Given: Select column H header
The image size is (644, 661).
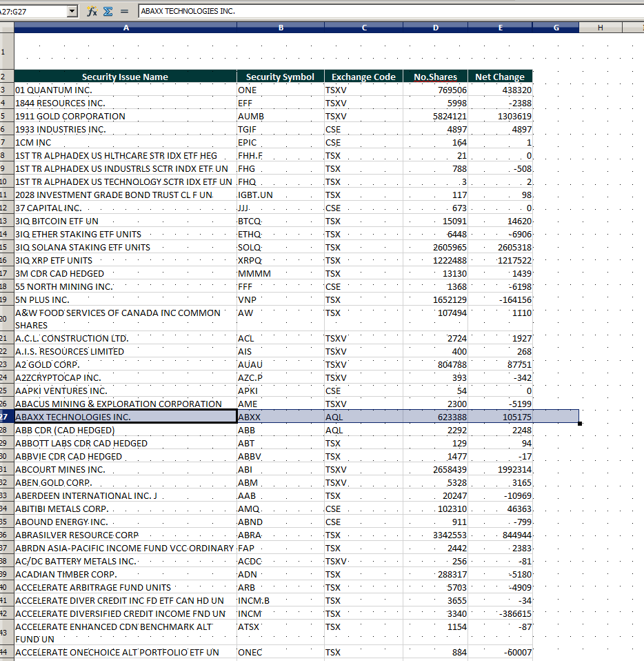Looking at the screenshot, I should point(600,28).
